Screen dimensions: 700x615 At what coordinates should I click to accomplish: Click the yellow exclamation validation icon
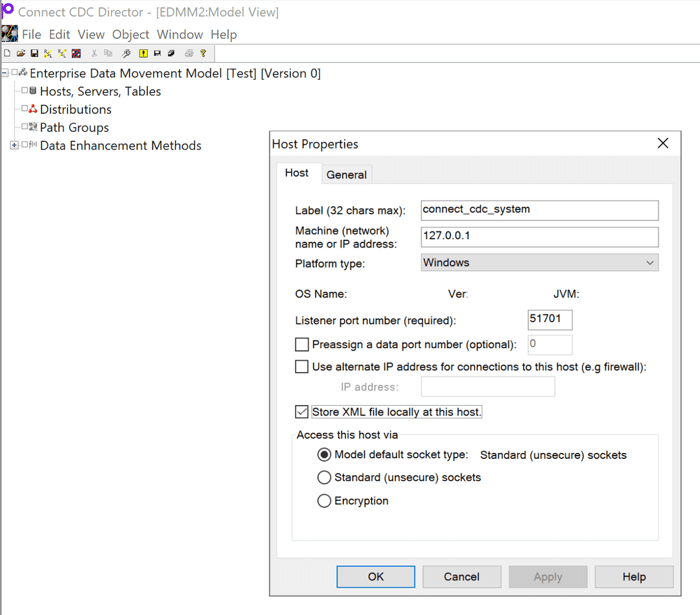tap(143, 53)
